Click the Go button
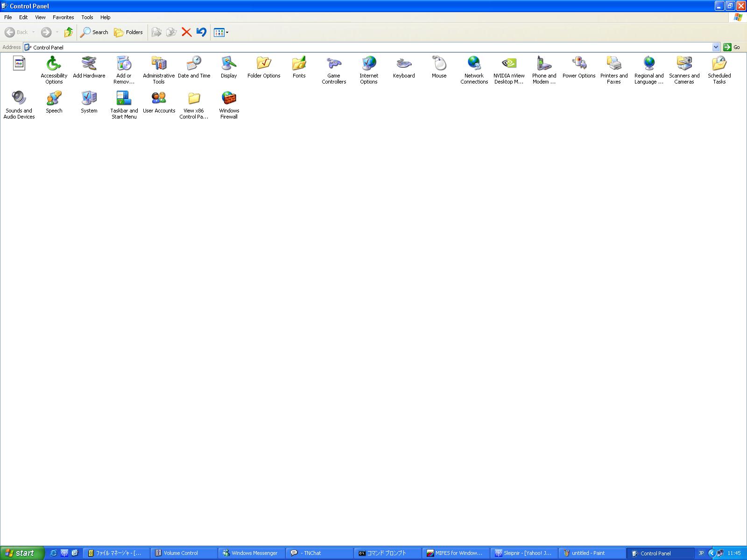Viewport: 747px width, 560px height. click(x=732, y=47)
